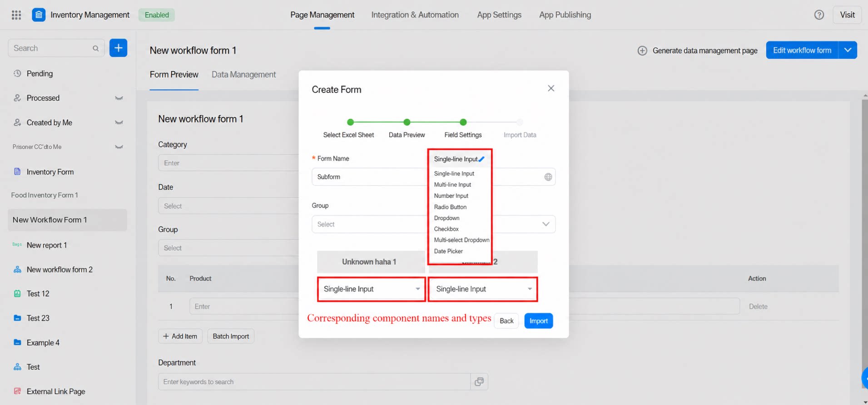Switch to the Data Management tab
This screenshot has height=405, width=868.
(x=243, y=74)
